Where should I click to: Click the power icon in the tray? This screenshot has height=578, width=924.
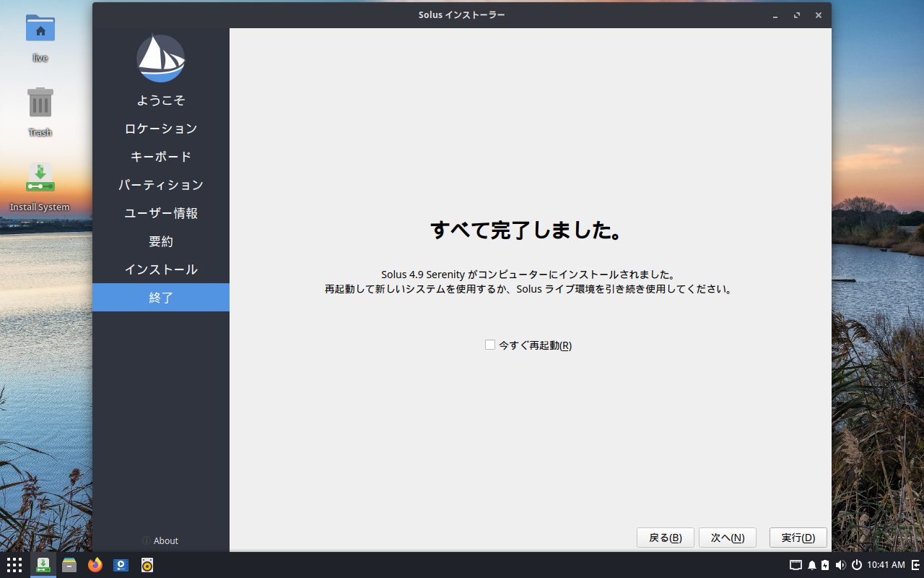point(857,565)
